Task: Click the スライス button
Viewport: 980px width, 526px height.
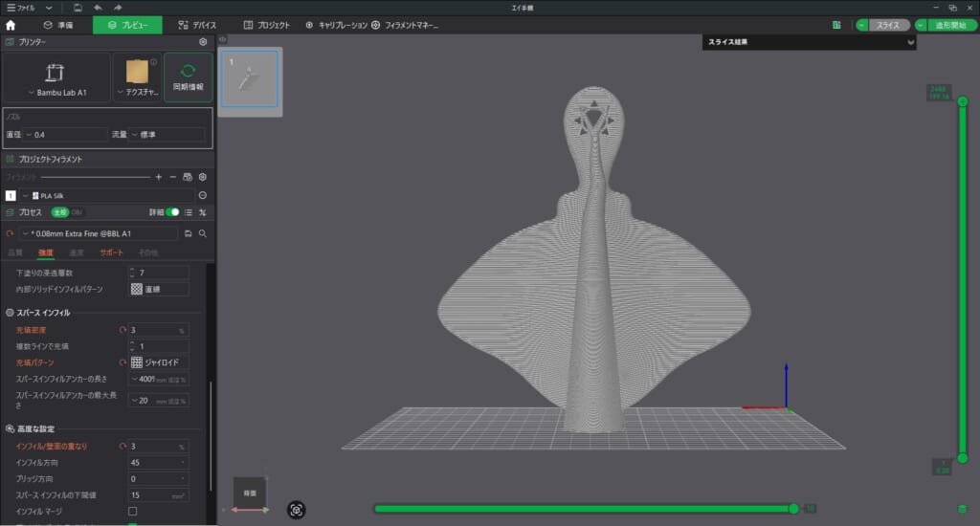Action: tap(887, 25)
